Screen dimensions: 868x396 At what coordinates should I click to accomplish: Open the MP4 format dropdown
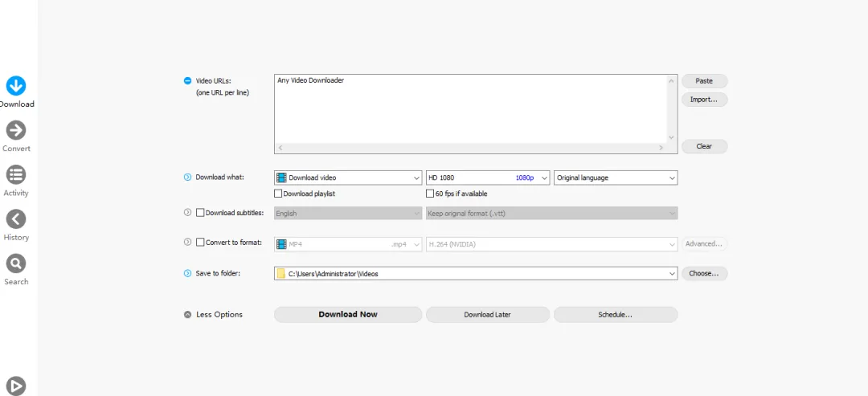pyautogui.click(x=348, y=244)
